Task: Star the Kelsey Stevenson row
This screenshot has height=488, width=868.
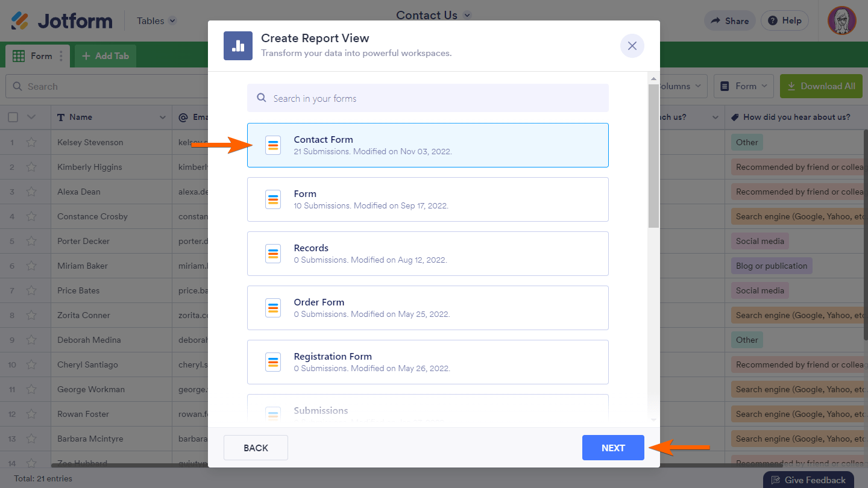Action: tap(31, 143)
